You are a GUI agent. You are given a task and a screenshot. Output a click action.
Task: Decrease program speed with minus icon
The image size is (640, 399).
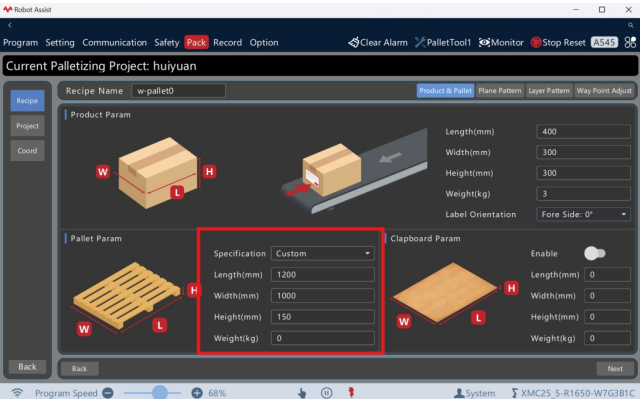tap(108, 393)
